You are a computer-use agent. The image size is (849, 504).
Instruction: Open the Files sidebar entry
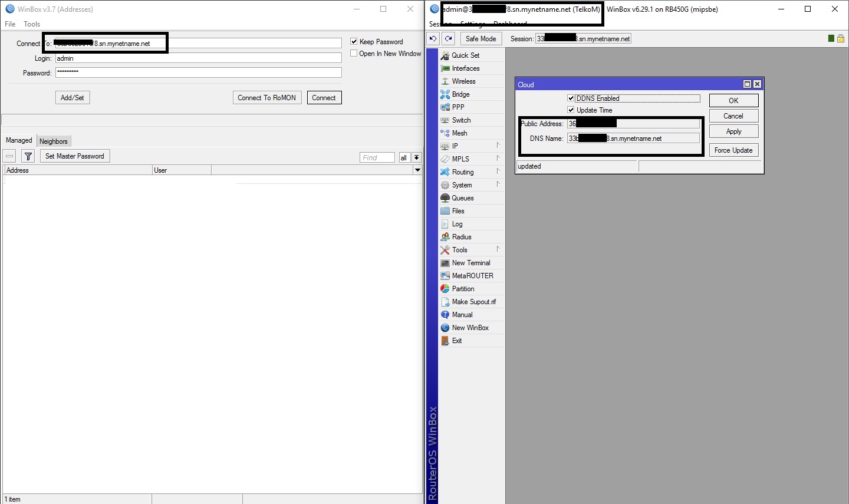point(472,211)
